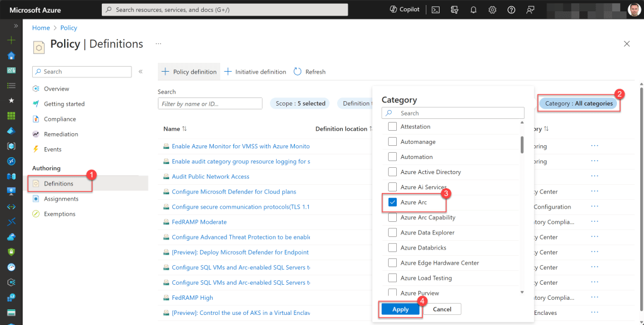Click the Apply button
The image size is (644, 325).
click(400, 309)
